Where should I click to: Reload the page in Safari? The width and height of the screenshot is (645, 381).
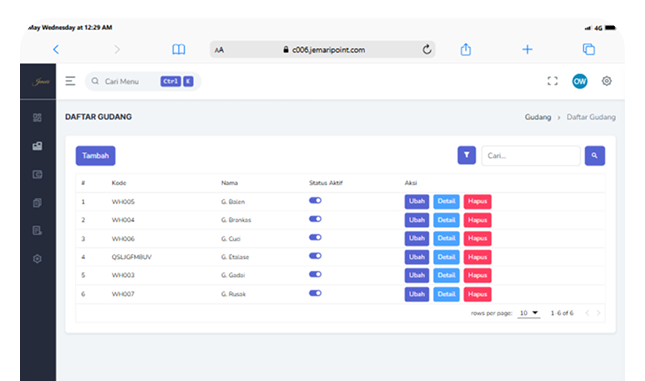(x=427, y=49)
